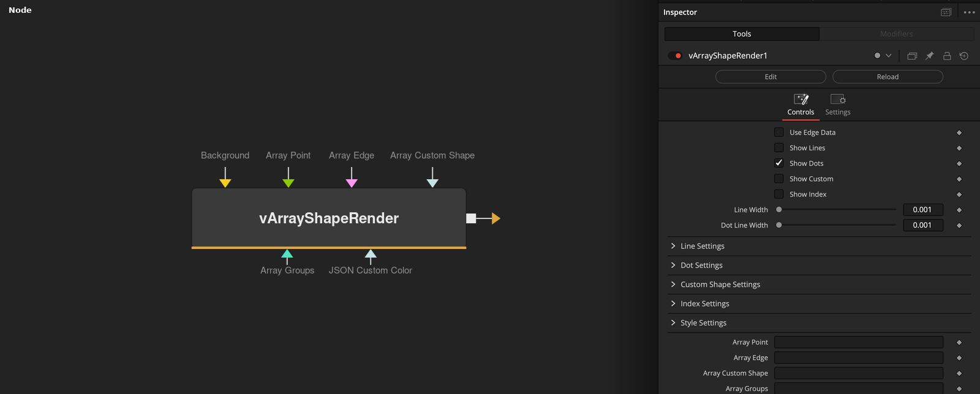The width and height of the screenshot is (980, 394).
Task: Click the versions icon in Inspector header
Action: [912, 56]
